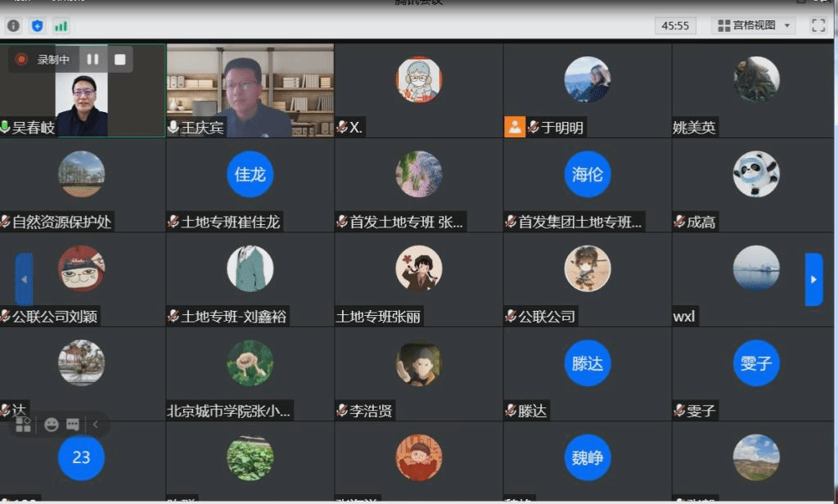This screenshot has width=838, height=504.
Task: Click the 自然资源保护处 name label
Action: point(62,222)
